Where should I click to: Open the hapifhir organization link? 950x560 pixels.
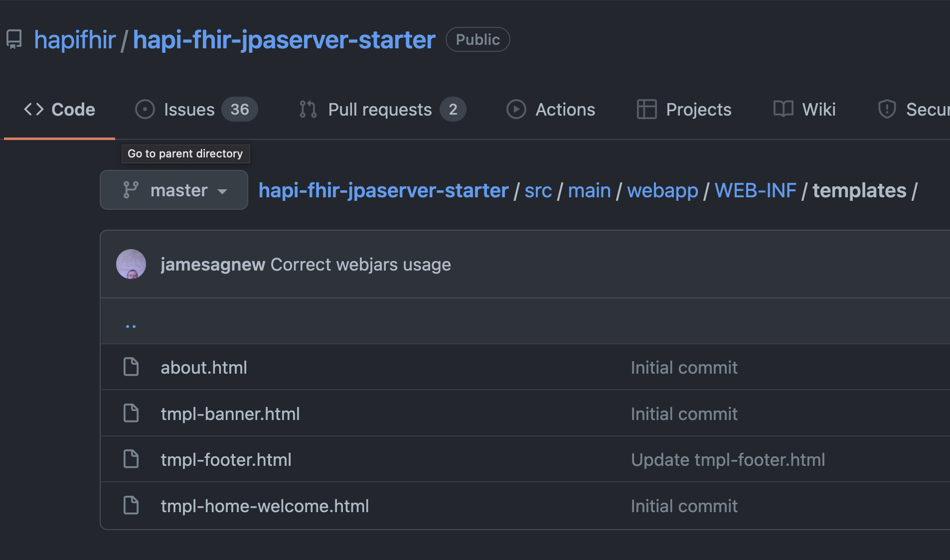pyautogui.click(x=75, y=39)
